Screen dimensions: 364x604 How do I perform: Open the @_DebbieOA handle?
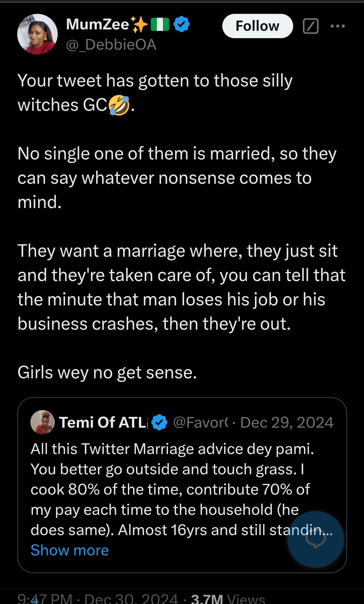tap(111, 45)
